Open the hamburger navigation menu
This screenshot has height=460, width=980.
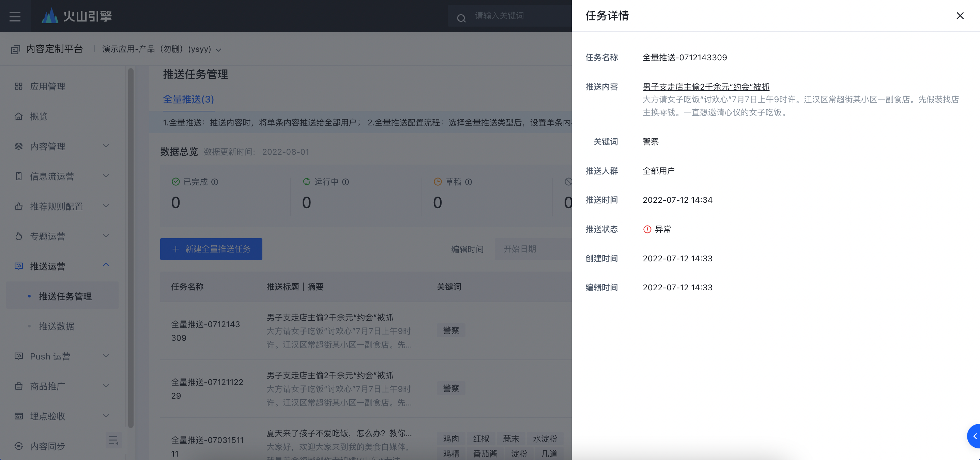(15, 16)
